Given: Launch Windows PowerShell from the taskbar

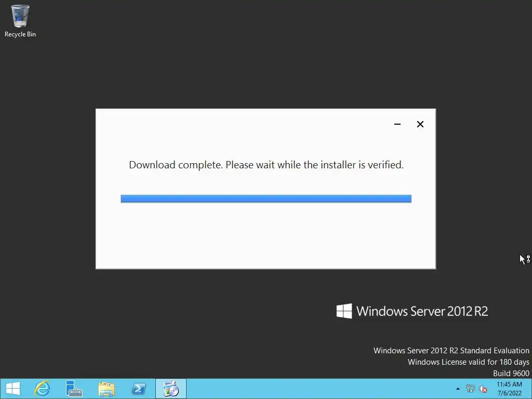Looking at the screenshot, I should pyautogui.click(x=138, y=389).
